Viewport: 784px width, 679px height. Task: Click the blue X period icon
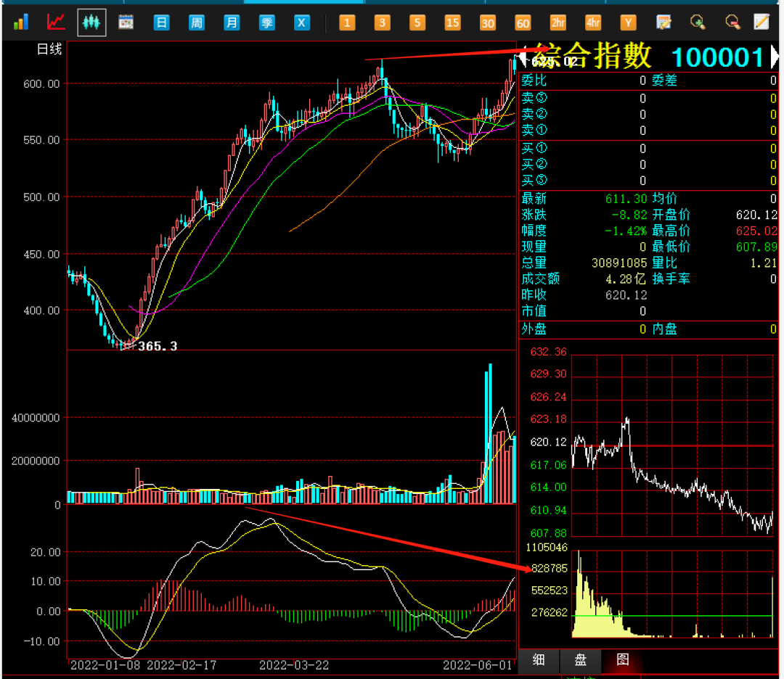pyautogui.click(x=301, y=22)
